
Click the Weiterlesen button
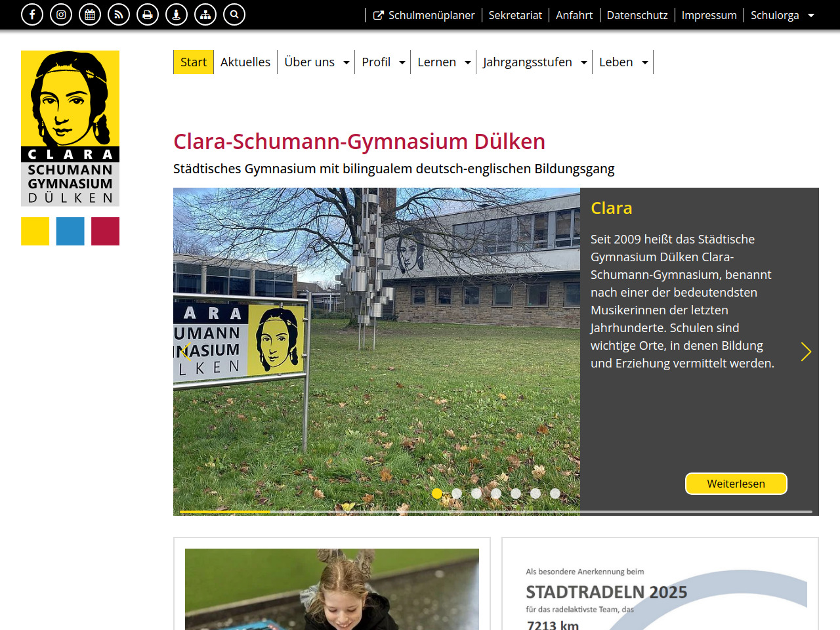pos(736,484)
